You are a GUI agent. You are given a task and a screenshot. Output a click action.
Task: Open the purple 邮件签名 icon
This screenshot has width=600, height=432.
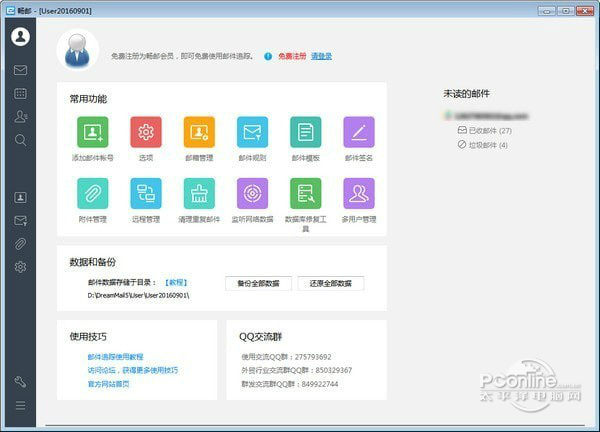(x=359, y=132)
